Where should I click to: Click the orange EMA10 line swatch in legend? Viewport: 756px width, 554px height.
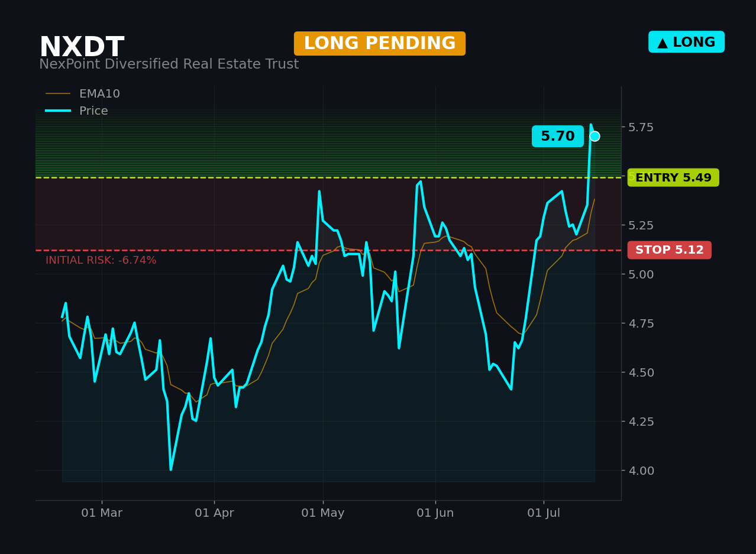point(58,94)
